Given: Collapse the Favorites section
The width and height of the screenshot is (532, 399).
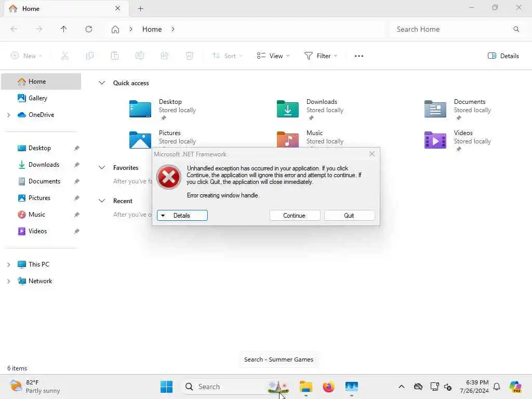Looking at the screenshot, I should (102, 167).
